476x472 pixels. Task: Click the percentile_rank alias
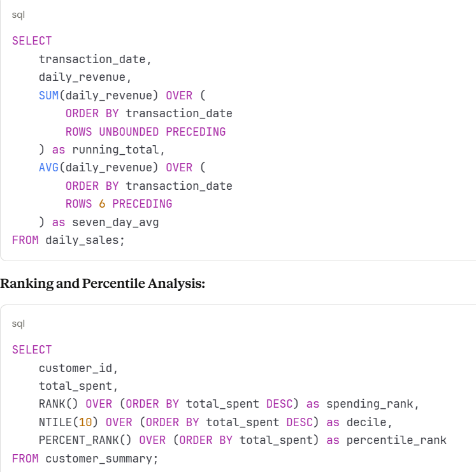coord(396,440)
